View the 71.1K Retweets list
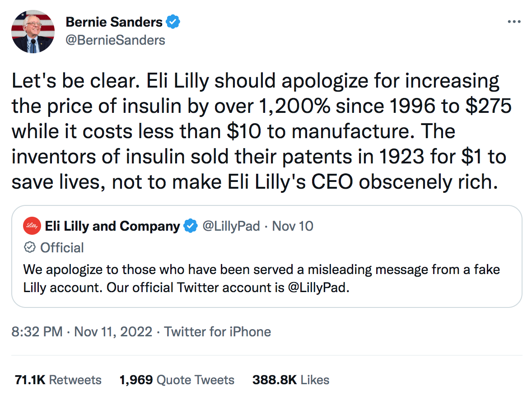532x400 pixels. point(58,380)
